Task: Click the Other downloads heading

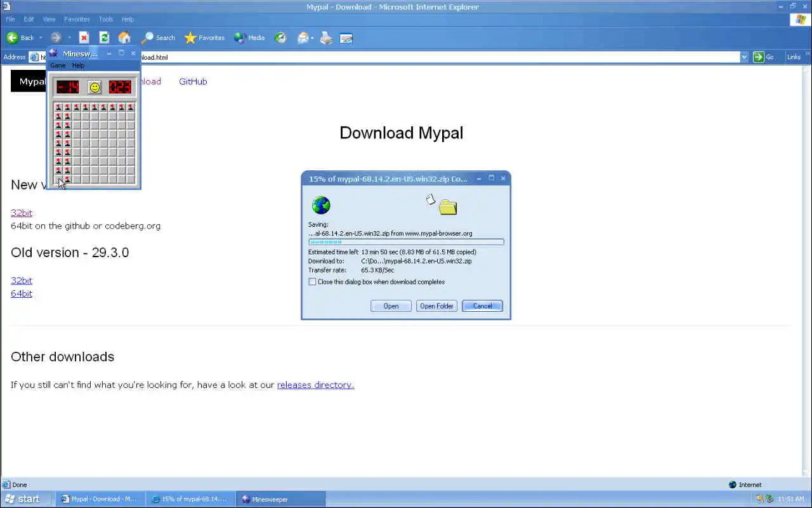Action: (x=63, y=357)
